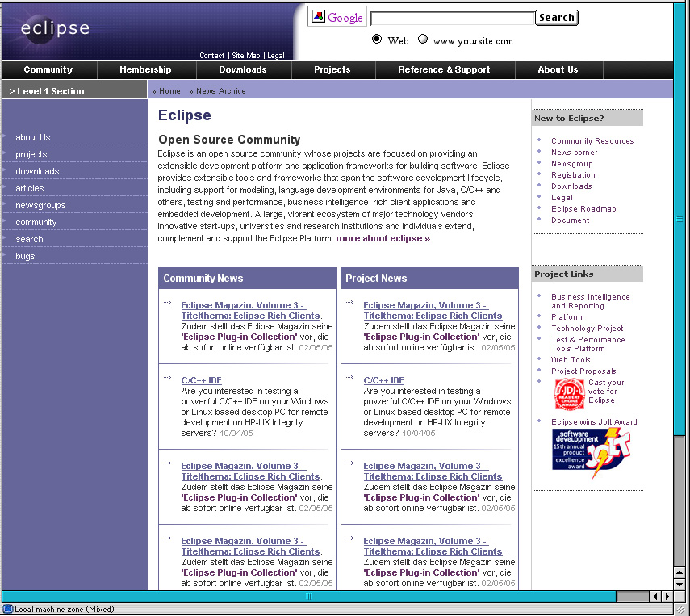Click the Contact link in the header
Image resolution: width=690 pixels, height=616 pixels.
[x=212, y=56]
